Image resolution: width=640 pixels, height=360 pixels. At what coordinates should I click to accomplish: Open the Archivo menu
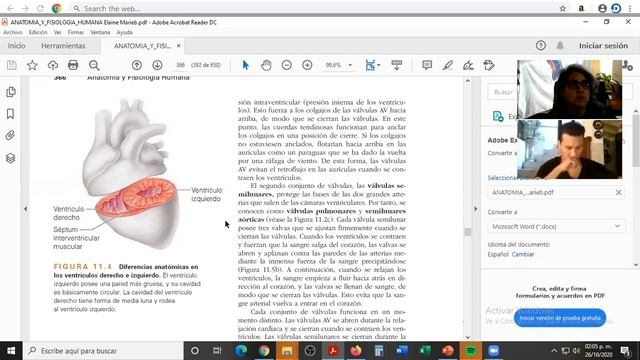pos(13,32)
